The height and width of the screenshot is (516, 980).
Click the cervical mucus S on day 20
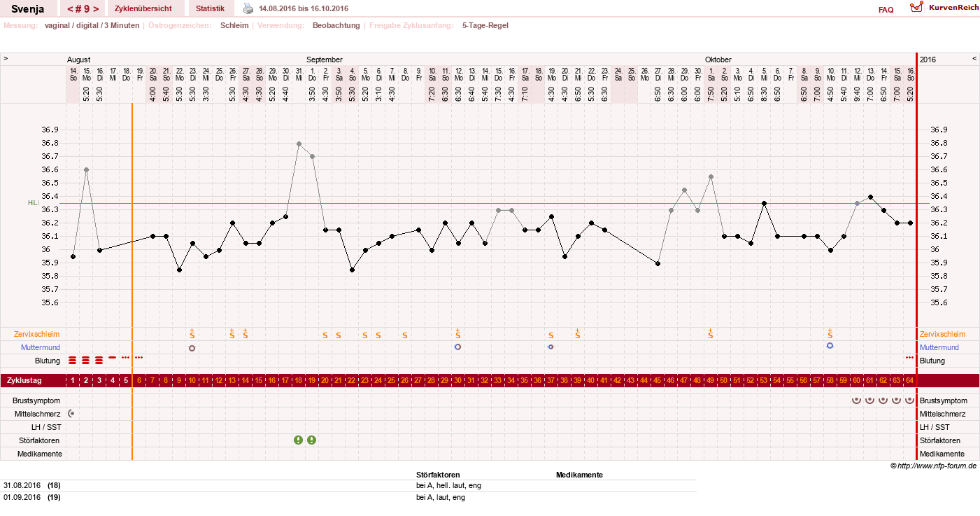325,335
